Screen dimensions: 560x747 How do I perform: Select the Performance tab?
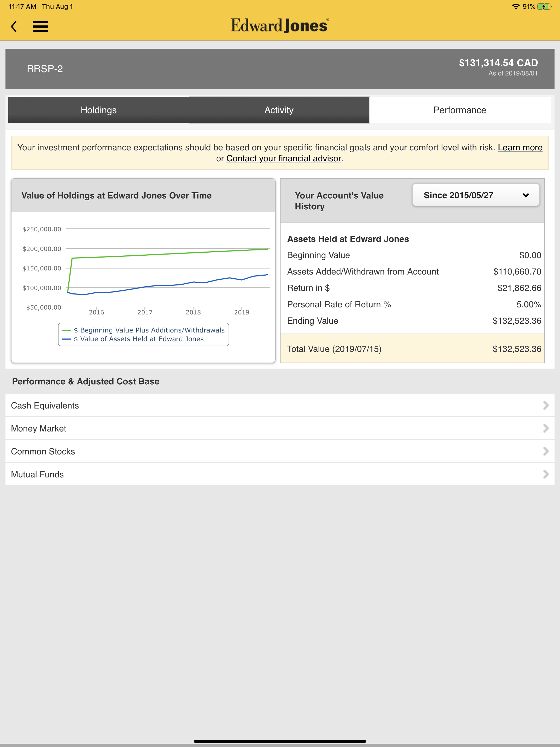coord(460,110)
